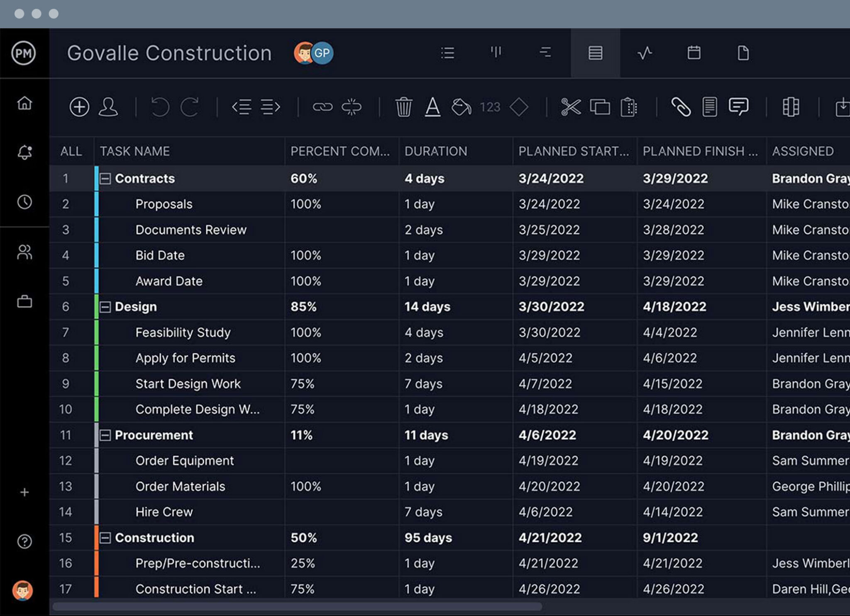Switch to the list view tab
This screenshot has width=850, height=616.
coord(447,53)
